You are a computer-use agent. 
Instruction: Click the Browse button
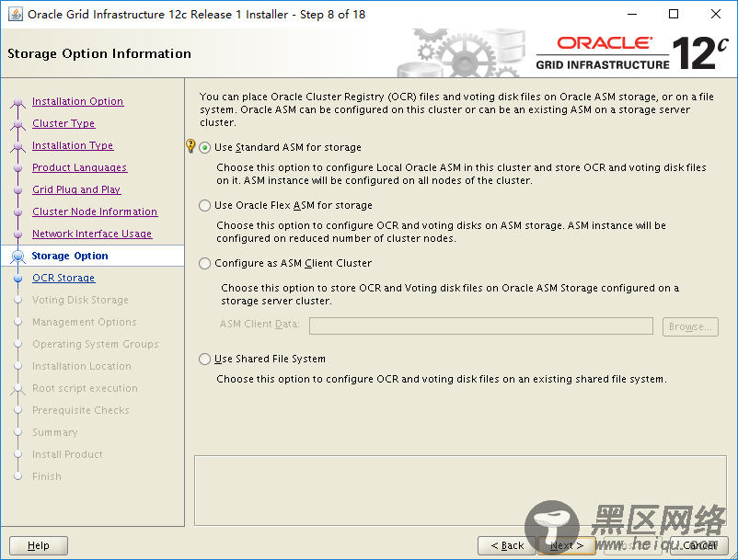[x=690, y=326]
